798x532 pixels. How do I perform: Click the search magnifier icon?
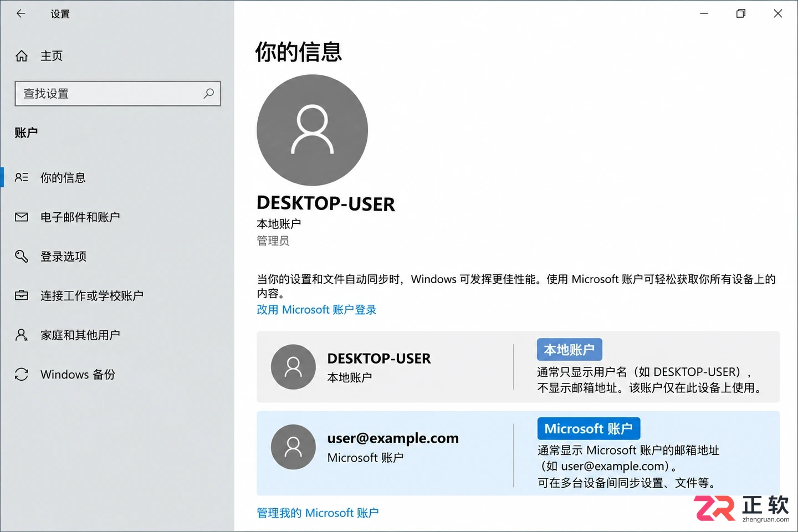[x=208, y=94]
